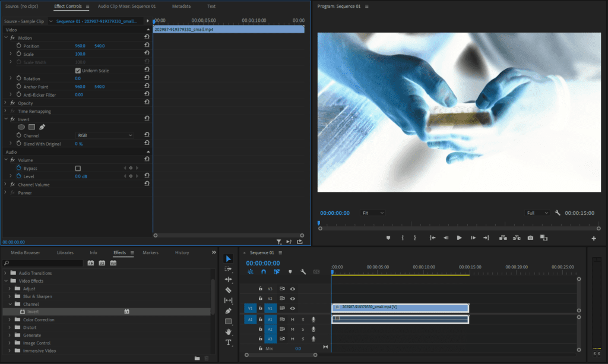Image resolution: width=608 pixels, height=364 pixels.
Task: Collapse the Video Effects folder
Action: (x=5, y=281)
